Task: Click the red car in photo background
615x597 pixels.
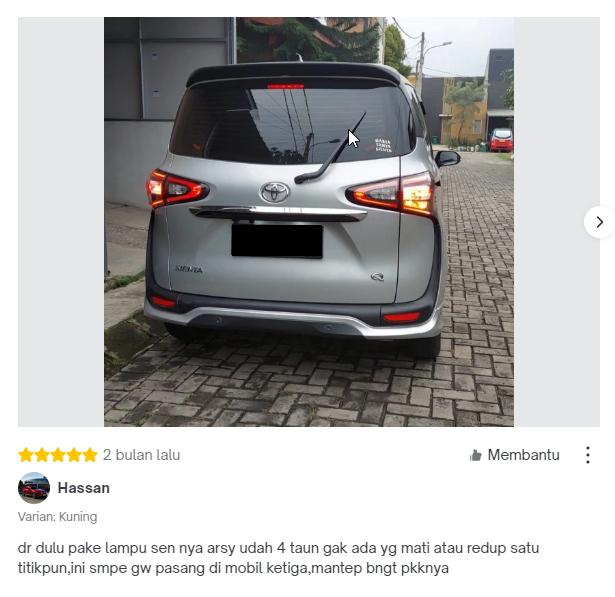Action: point(500,140)
